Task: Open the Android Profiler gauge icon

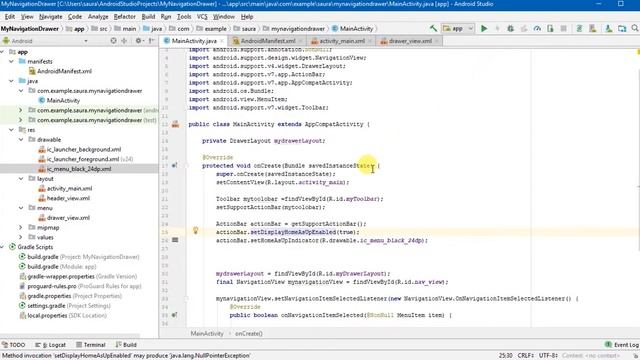Action: 537,29
